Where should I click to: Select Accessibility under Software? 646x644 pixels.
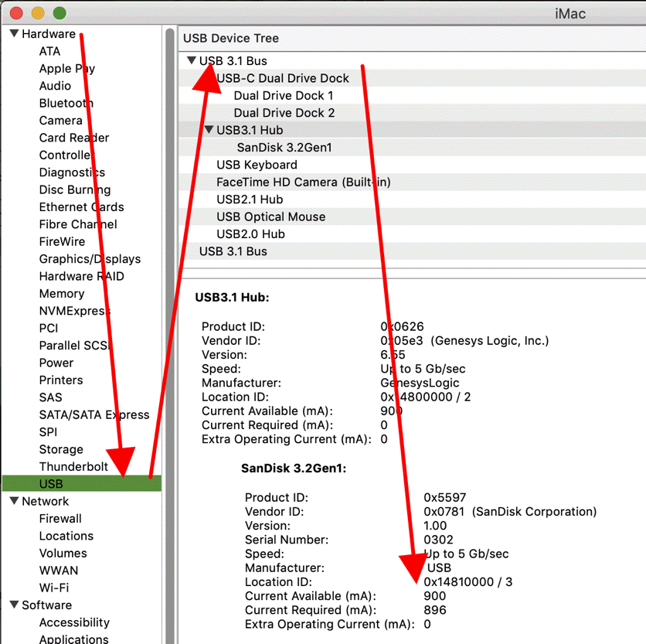74,622
